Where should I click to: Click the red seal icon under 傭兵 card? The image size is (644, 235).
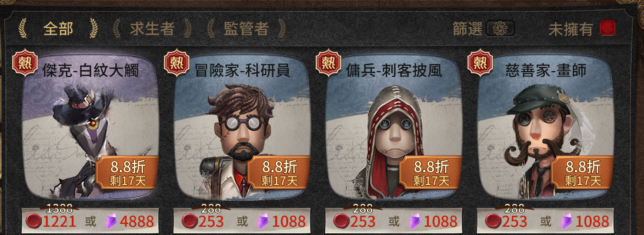pyautogui.click(x=341, y=221)
